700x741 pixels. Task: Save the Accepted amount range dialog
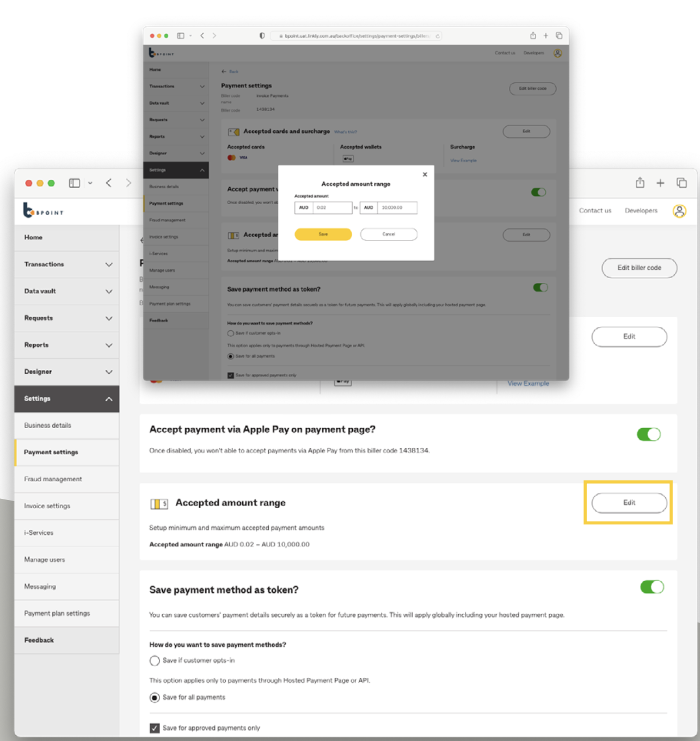pos(323,234)
